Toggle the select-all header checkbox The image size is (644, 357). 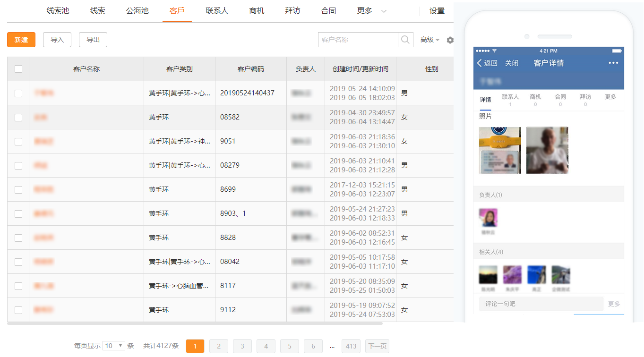pos(18,69)
